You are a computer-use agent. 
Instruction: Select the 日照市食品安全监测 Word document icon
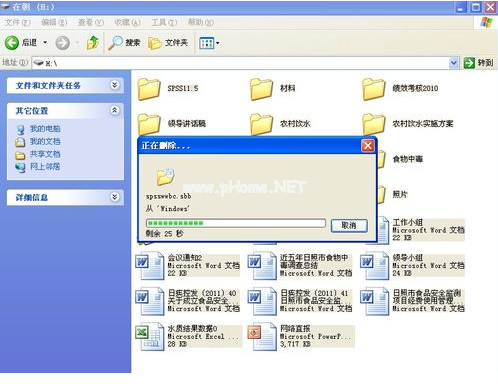tap(374, 301)
